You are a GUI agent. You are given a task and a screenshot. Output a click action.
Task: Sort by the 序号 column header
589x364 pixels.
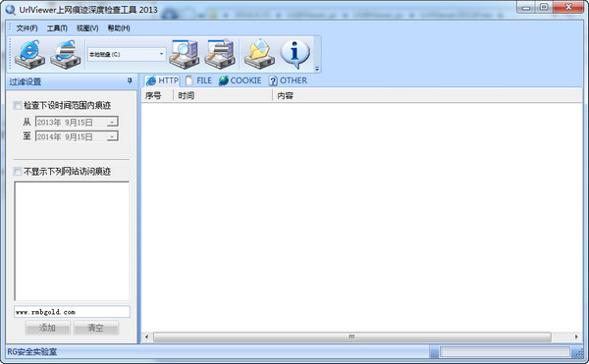[157, 96]
